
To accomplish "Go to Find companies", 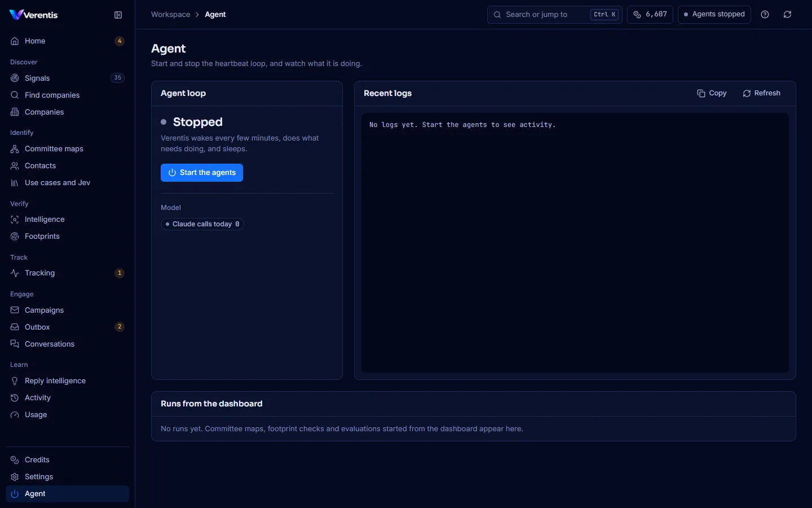I will pos(67,95).
